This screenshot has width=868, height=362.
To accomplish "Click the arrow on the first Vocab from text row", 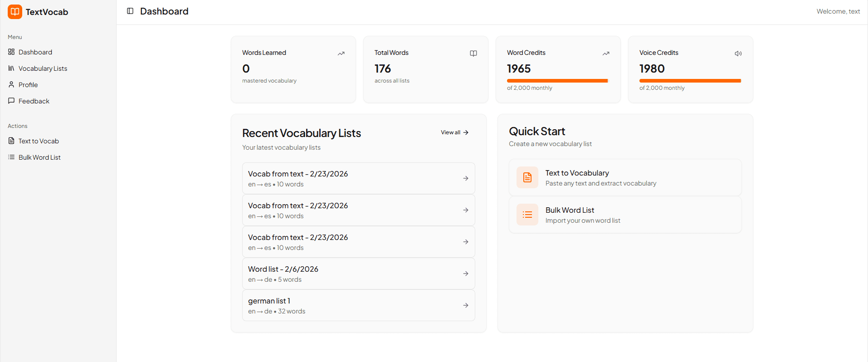I will click(x=466, y=178).
